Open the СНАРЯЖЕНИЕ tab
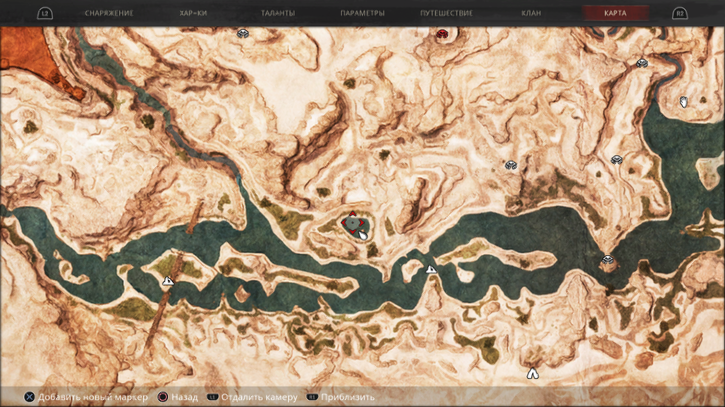The height and width of the screenshot is (407, 725). coord(109,13)
